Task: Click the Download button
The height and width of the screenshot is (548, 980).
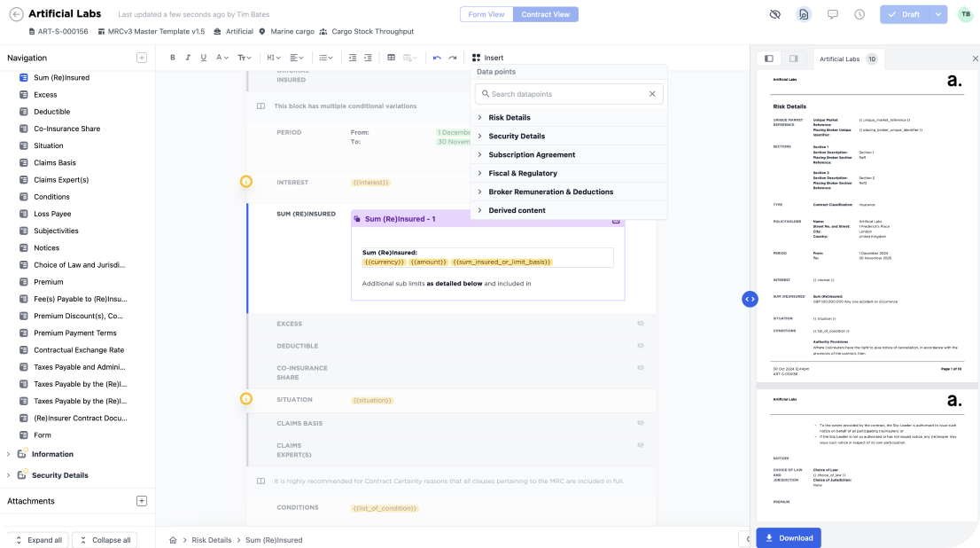Action: 788,537
